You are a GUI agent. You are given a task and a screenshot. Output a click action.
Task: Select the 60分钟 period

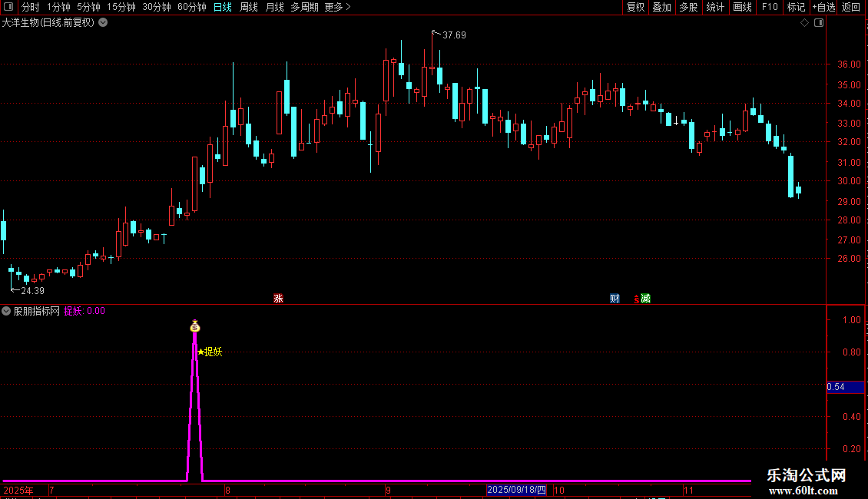coord(191,7)
